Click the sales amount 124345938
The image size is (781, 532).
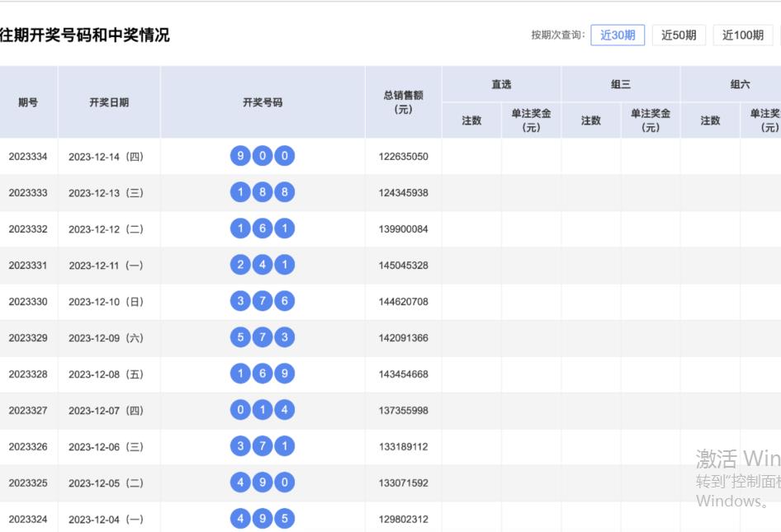pyautogui.click(x=404, y=193)
